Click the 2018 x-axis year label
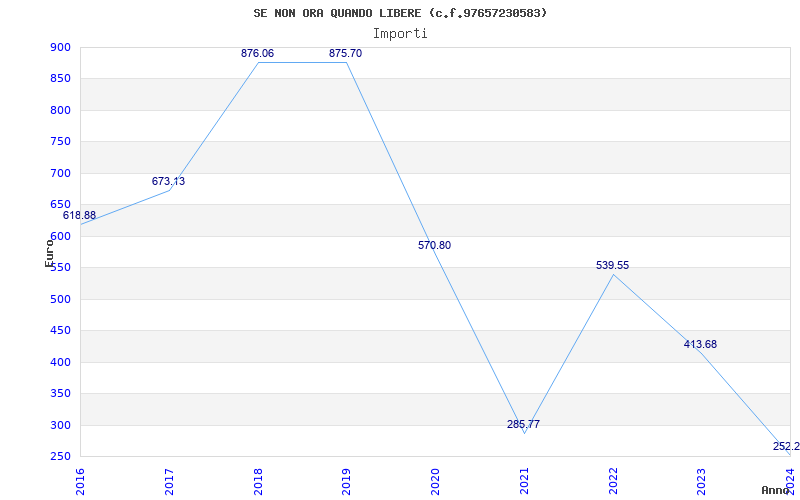 click(x=258, y=482)
